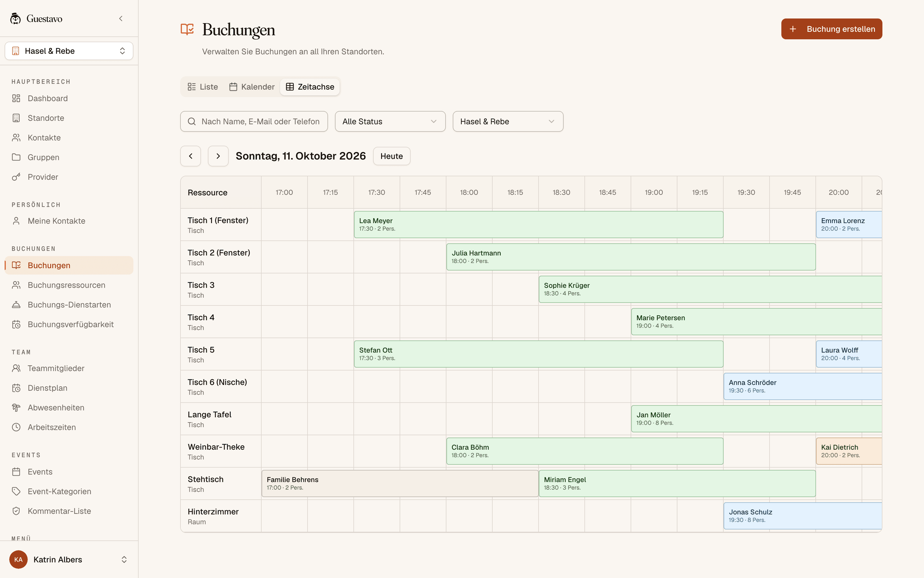Open Dienstplan in the sidebar

click(69, 388)
